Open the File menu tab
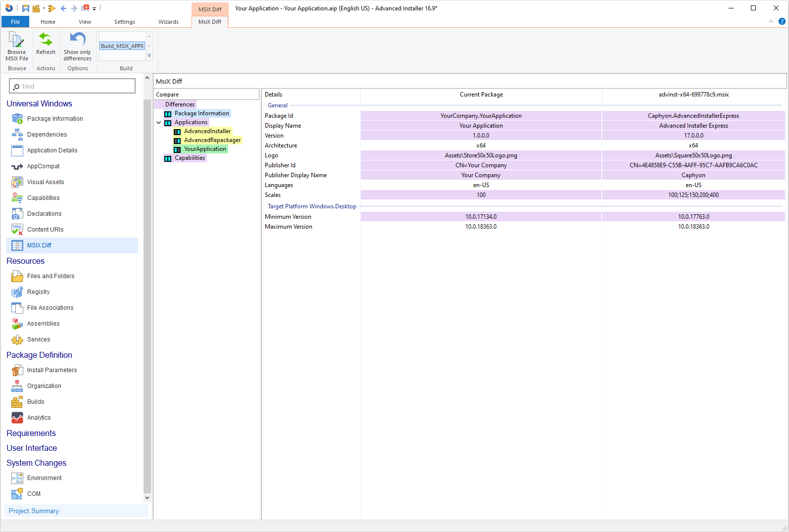The height and width of the screenshot is (532, 789). pyautogui.click(x=15, y=22)
